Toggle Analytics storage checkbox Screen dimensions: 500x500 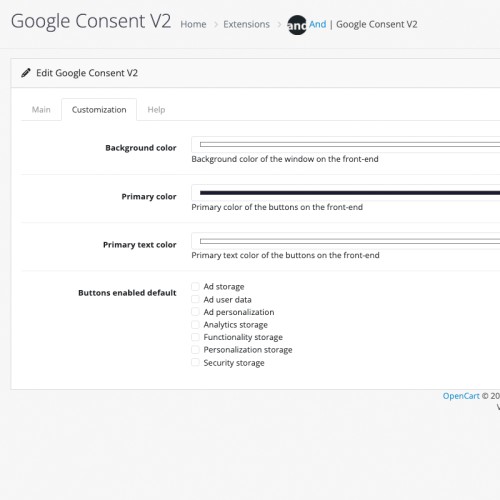[x=195, y=324]
